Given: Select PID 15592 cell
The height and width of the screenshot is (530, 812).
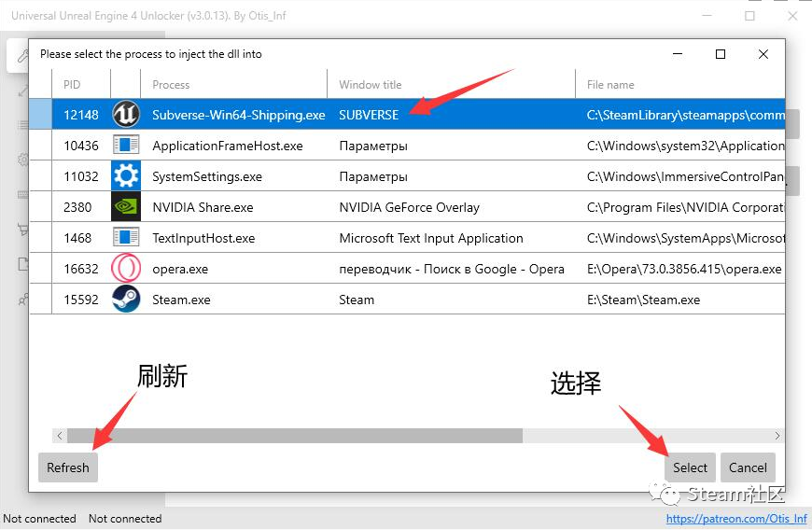Looking at the screenshot, I should click(x=81, y=300).
